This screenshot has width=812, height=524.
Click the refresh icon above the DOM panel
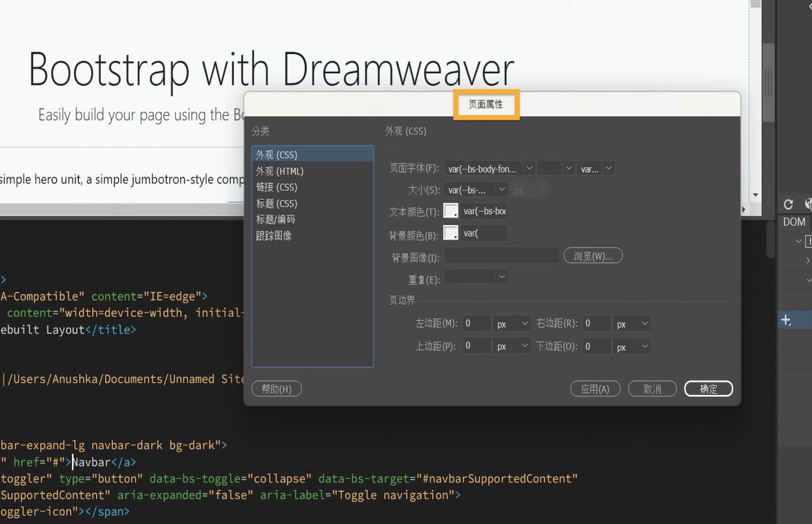[x=788, y=204]
